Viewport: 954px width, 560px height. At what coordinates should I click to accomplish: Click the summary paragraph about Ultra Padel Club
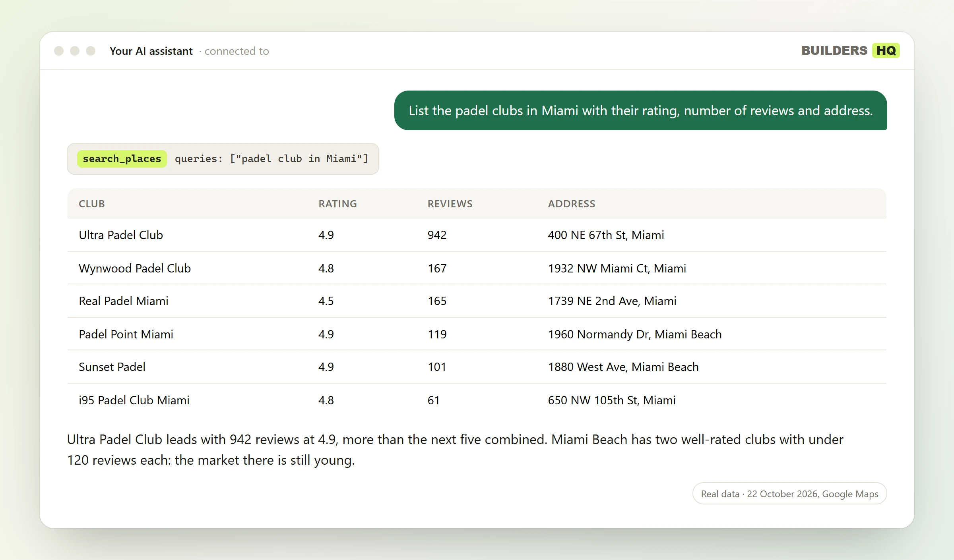tap(455, 450)
